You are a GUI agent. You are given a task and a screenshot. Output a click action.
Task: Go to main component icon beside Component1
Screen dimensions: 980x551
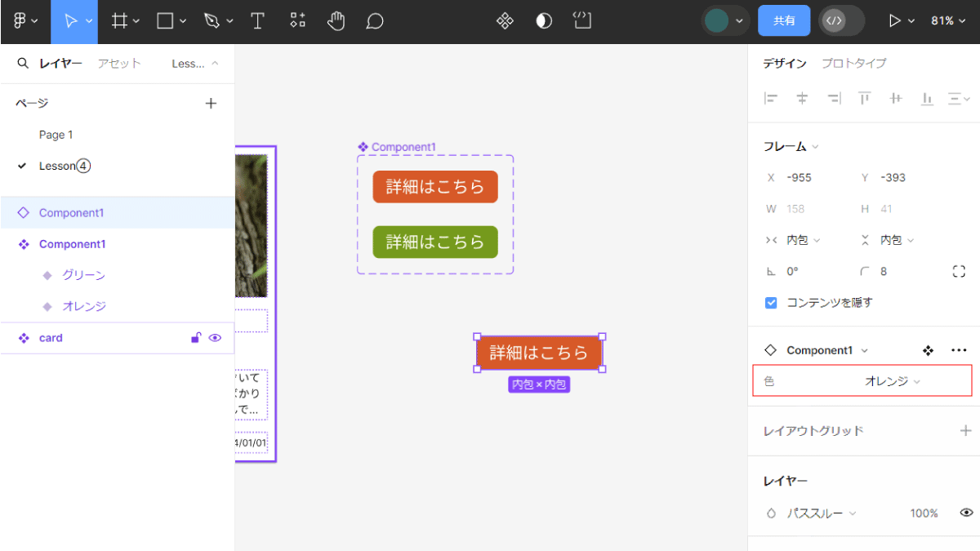(928, 350)
